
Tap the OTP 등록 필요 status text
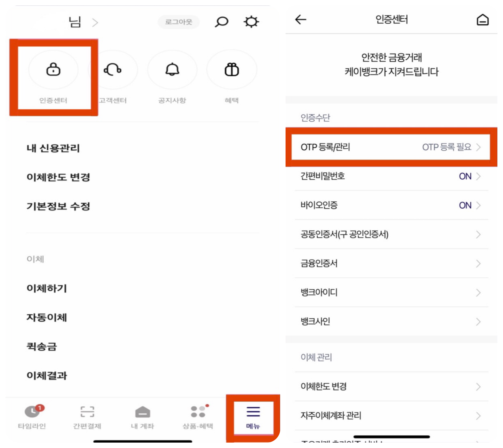tap(447, 147)
